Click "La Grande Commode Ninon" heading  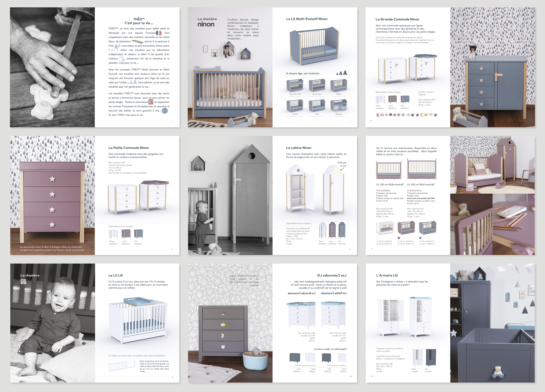[397, 19]
